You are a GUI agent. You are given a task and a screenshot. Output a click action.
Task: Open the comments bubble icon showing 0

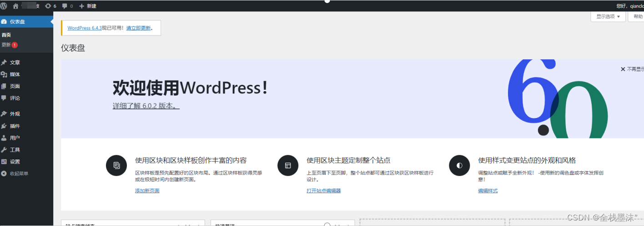65,6
